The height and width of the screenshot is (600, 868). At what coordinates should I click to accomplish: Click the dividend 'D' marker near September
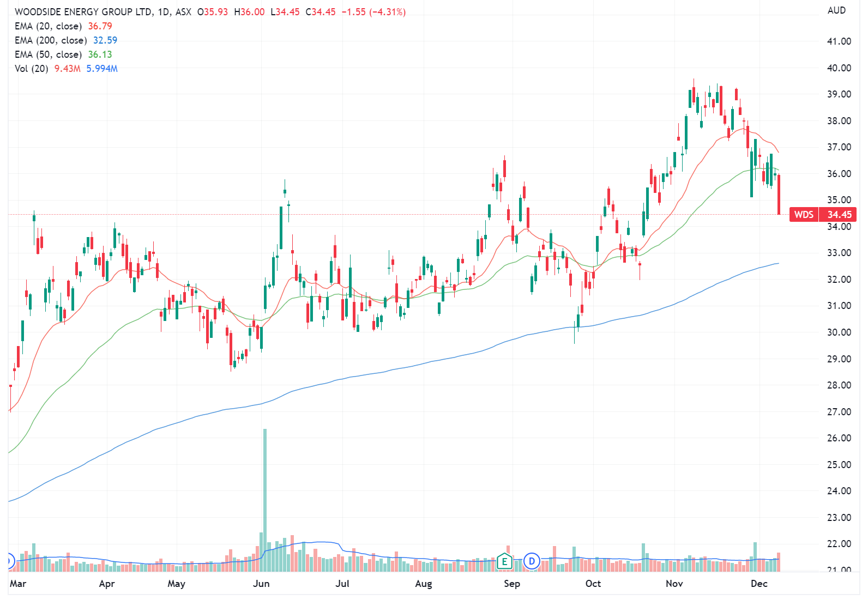pyautogui.click(x=532, y=561)
